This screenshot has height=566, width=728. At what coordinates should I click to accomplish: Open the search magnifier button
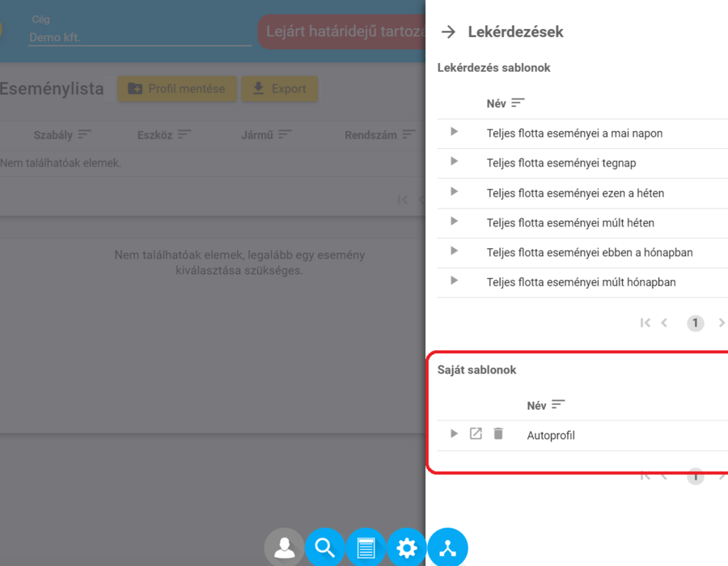click(x=325, y=548)
